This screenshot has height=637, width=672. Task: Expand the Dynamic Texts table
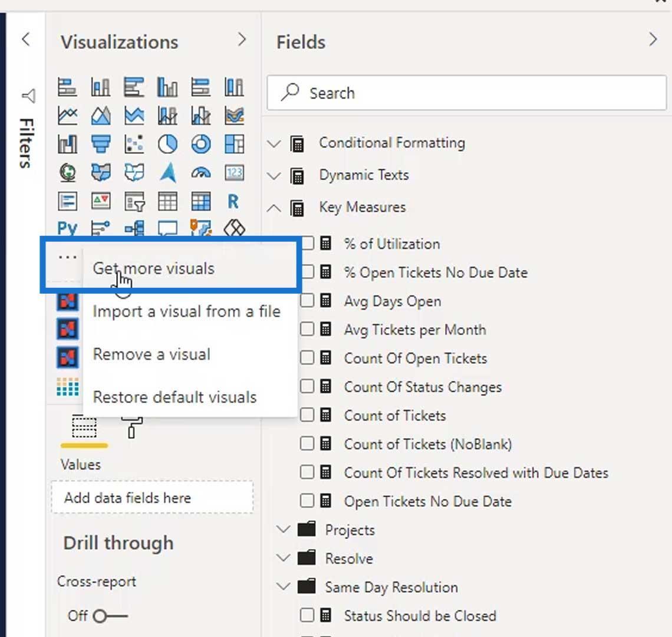(274, 175)
